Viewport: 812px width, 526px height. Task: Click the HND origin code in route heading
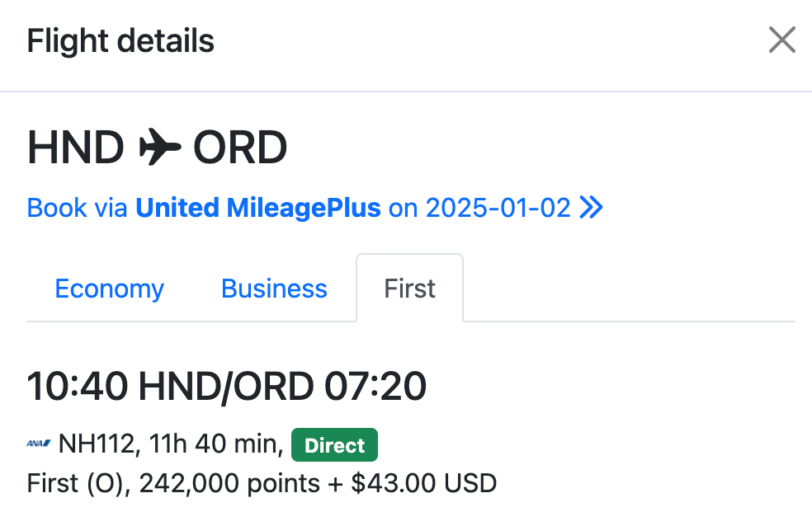tap(75, 148)
